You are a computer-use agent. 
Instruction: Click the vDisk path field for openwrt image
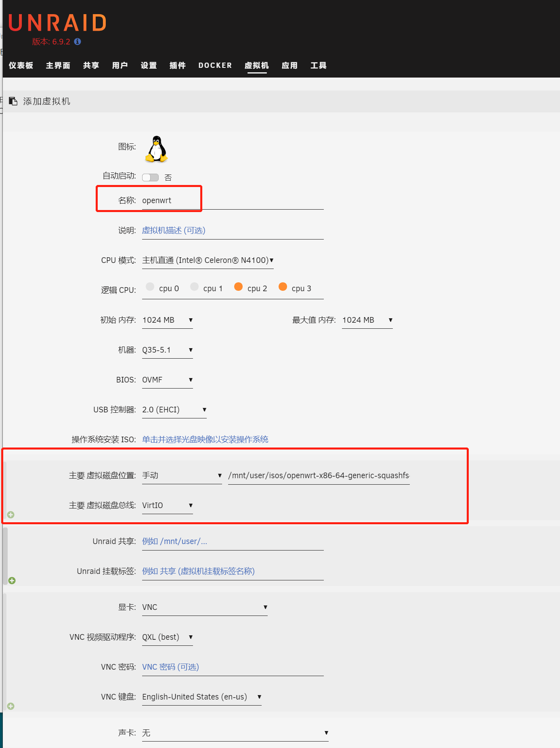(x=319, y=476)
